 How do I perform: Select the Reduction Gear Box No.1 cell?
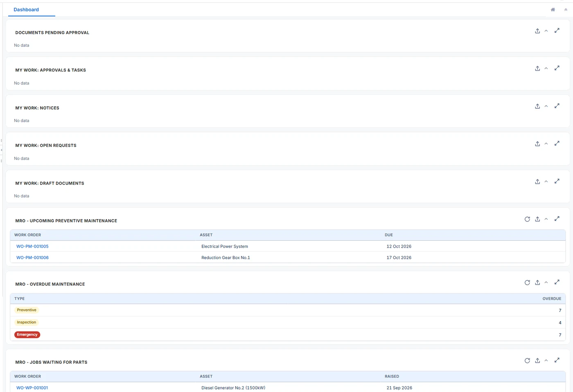point(226,257)
